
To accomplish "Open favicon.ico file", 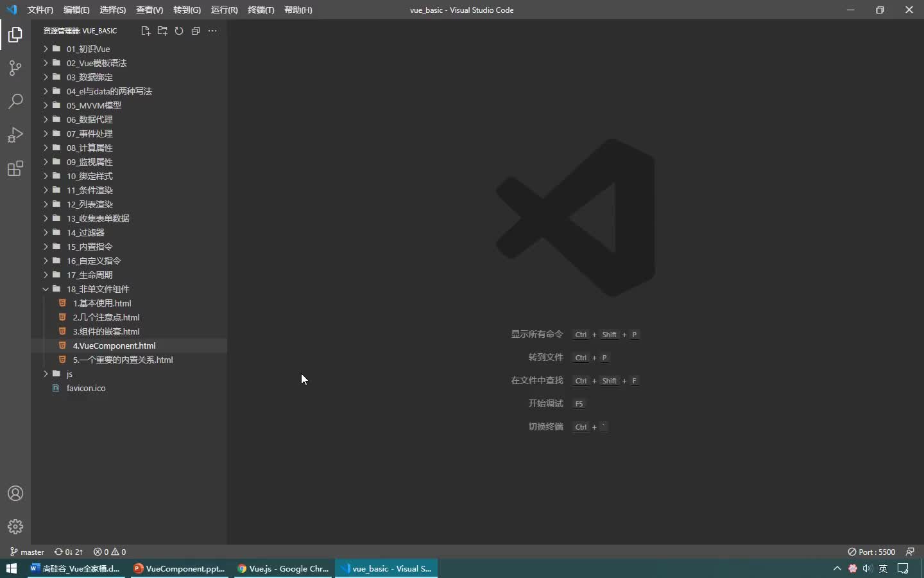I will pyautogui.click(x=129, y=388).
